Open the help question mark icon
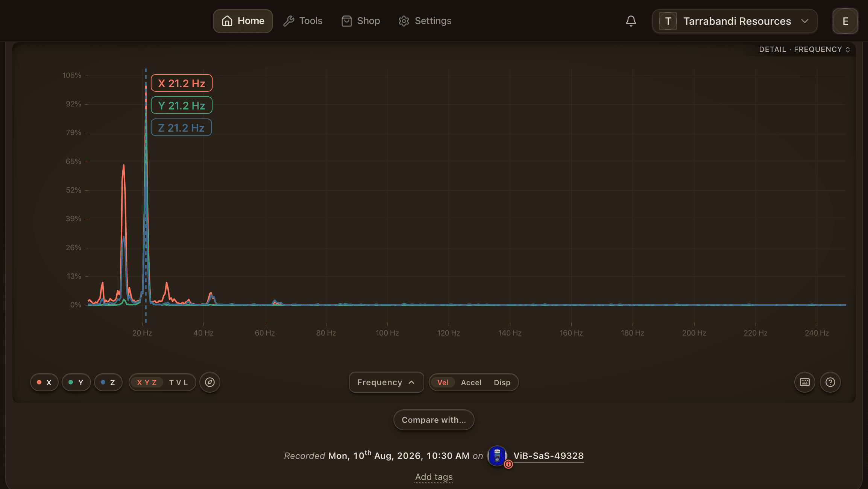The image size is (868, 489). tap(830, 382)
